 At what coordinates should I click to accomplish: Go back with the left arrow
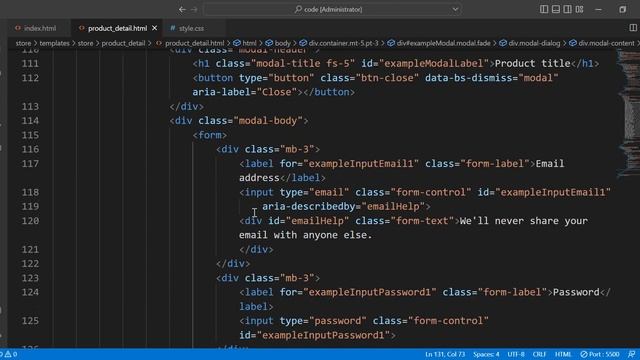pos(182,9)
